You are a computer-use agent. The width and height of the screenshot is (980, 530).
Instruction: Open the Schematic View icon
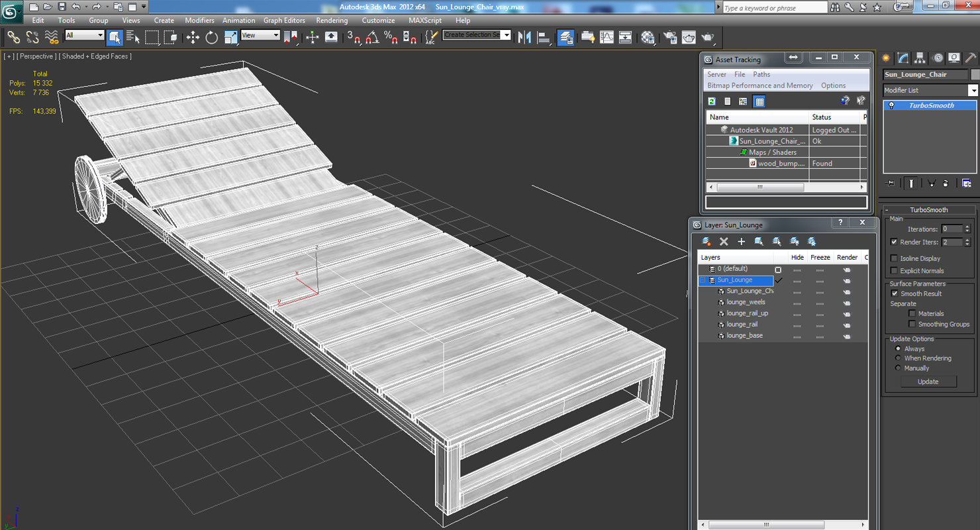pos(625,37)
